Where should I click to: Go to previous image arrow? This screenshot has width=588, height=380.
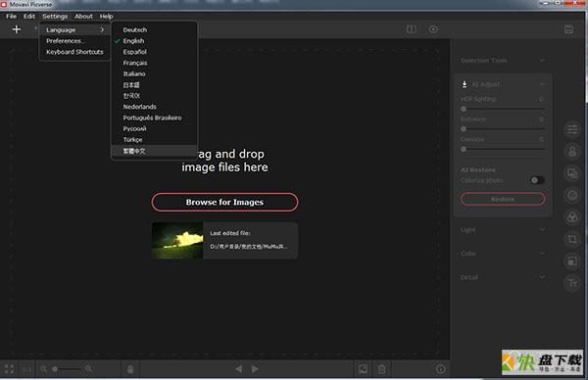[x=238, y=369]
